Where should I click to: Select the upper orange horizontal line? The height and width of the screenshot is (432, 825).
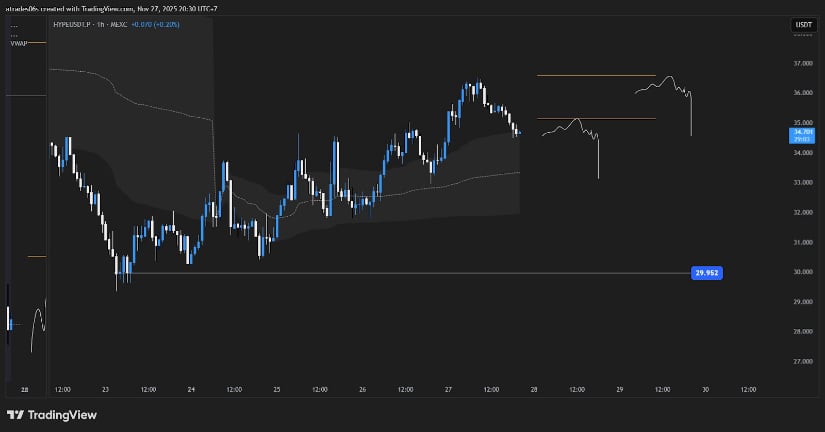(596, 75)
